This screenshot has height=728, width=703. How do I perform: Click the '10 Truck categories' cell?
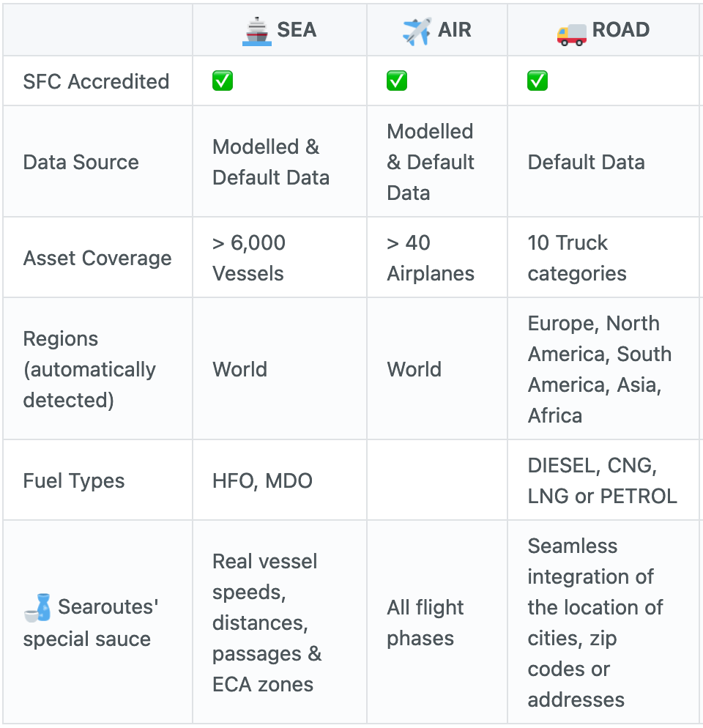[x=603, y=258]
